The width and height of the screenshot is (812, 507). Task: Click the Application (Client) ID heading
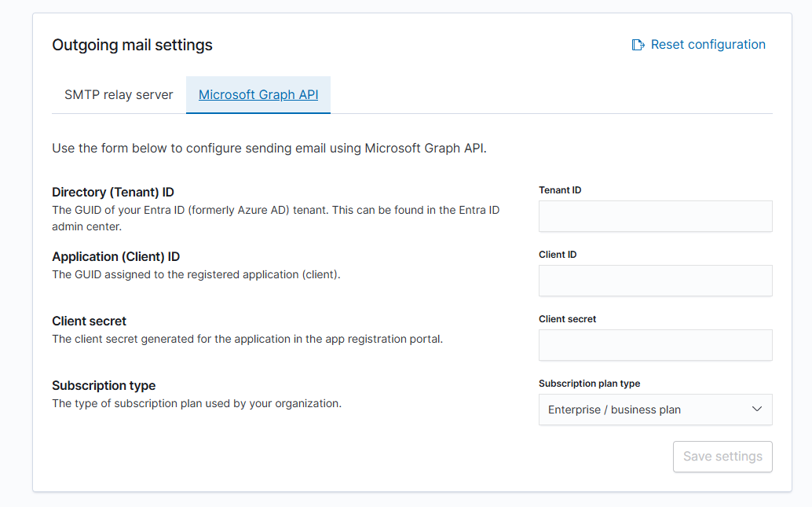point(116,256)
